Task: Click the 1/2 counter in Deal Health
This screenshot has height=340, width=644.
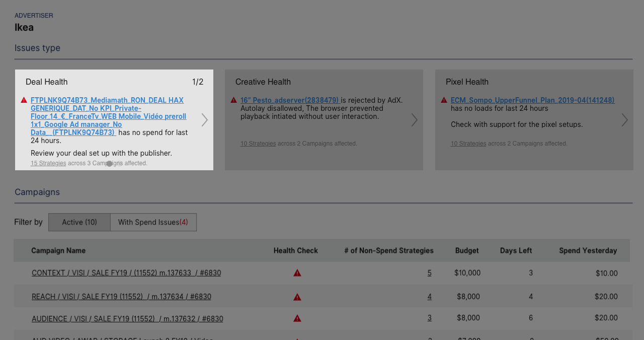Action: 198,82
